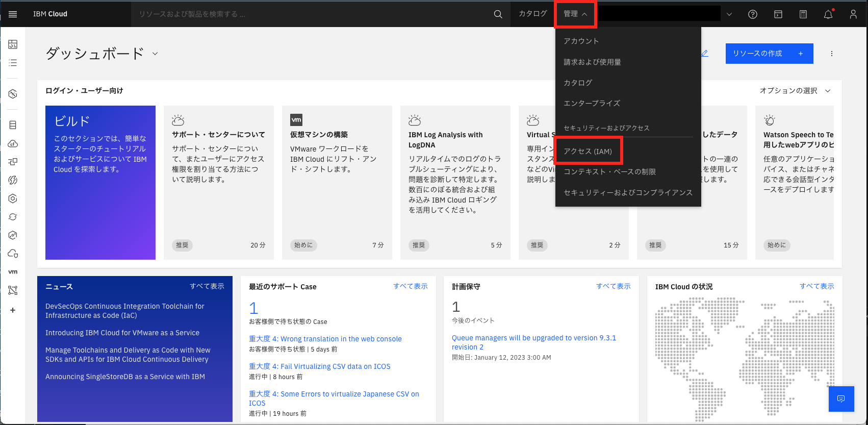Click the network nodes icon in the sidebar

[x=13, y=290]
